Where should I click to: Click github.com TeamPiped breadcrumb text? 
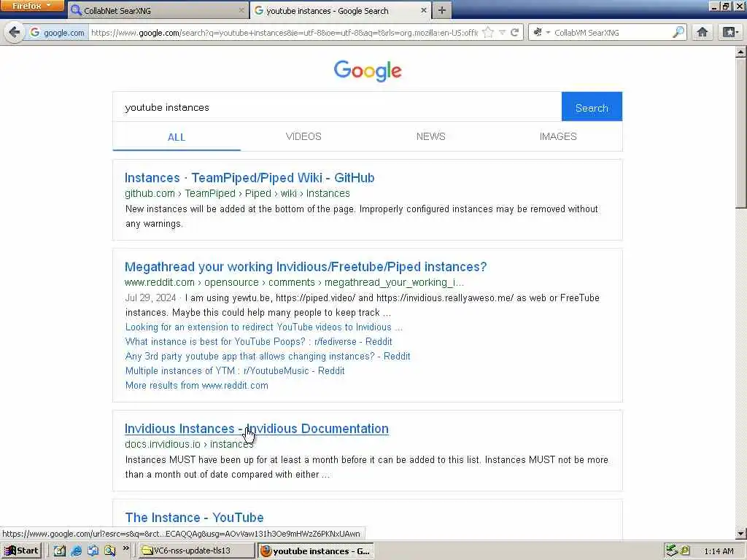tap(237, 193)
